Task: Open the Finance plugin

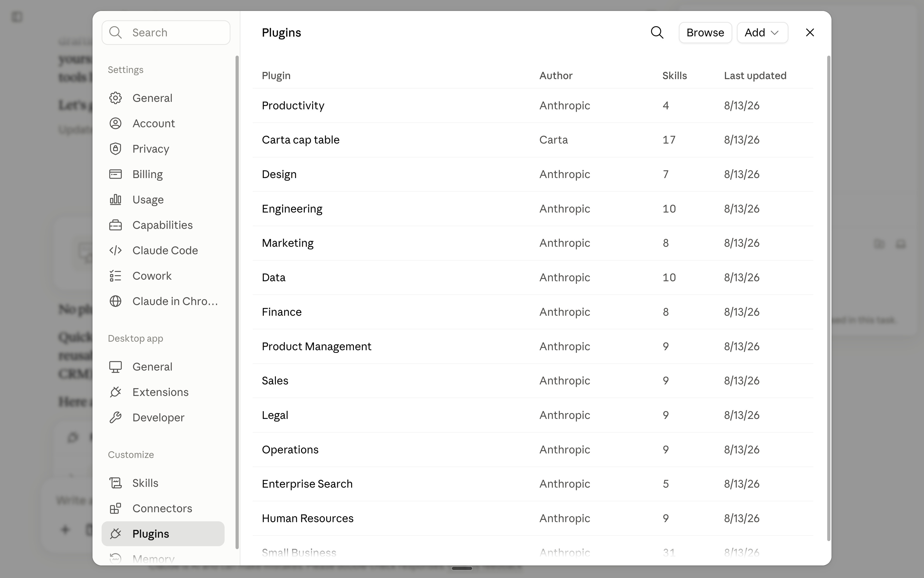Action: [533, 312]
